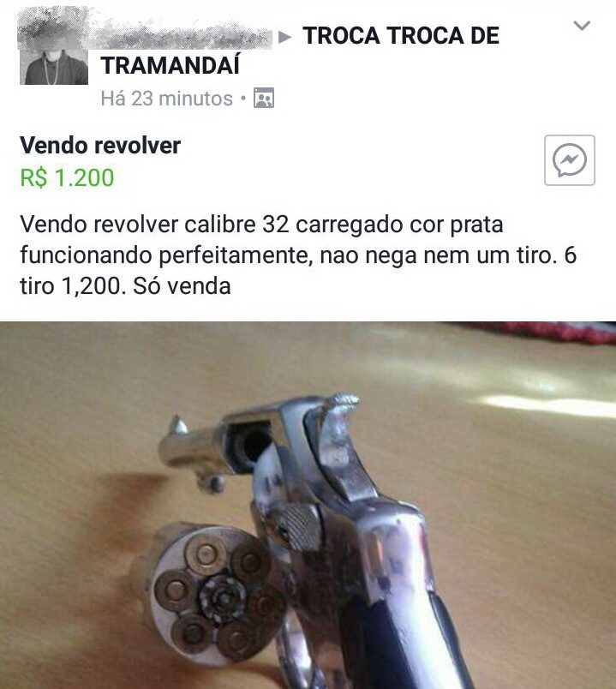Screen dimensions: 616x689
Task: Click the "funcionando perfeitamente" description line
Action: click(298, 255)
